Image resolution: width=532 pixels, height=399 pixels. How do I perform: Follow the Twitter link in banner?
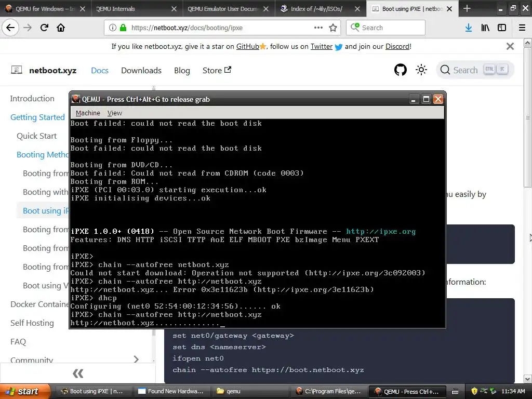click(321, 46)
